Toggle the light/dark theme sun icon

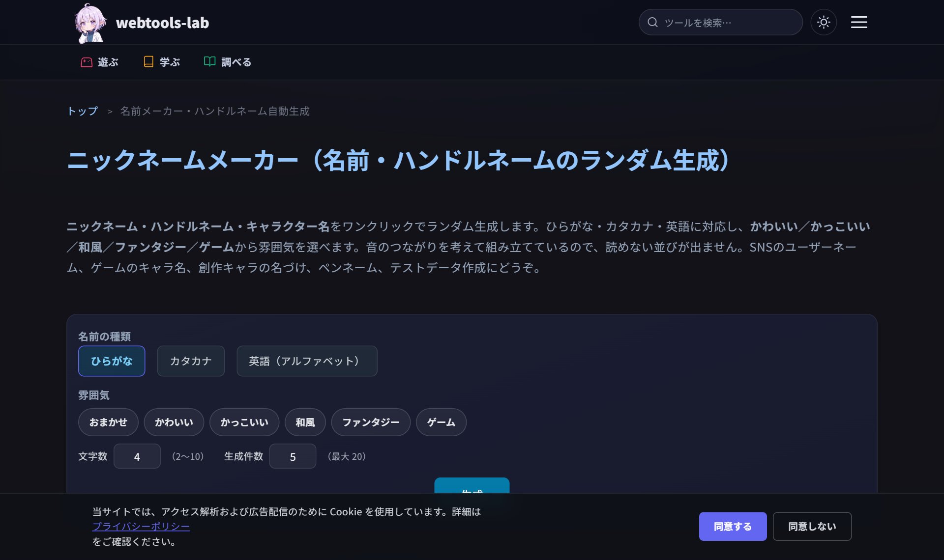[824, 22]
